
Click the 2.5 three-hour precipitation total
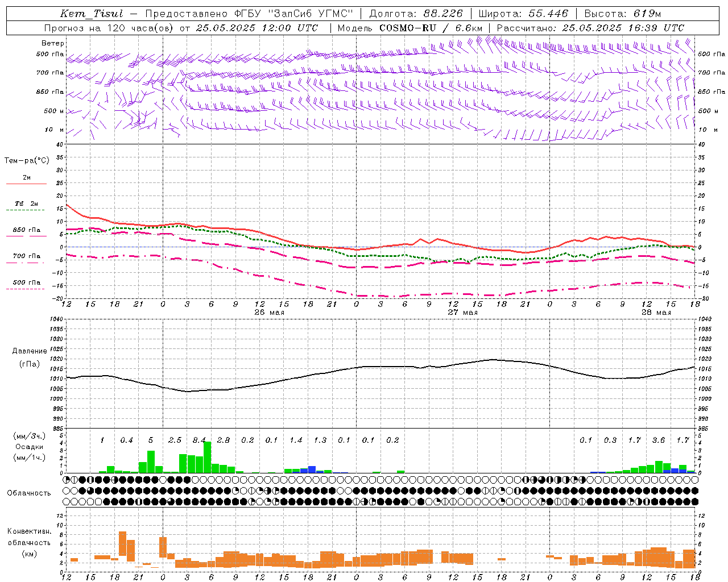click(175, 440)
